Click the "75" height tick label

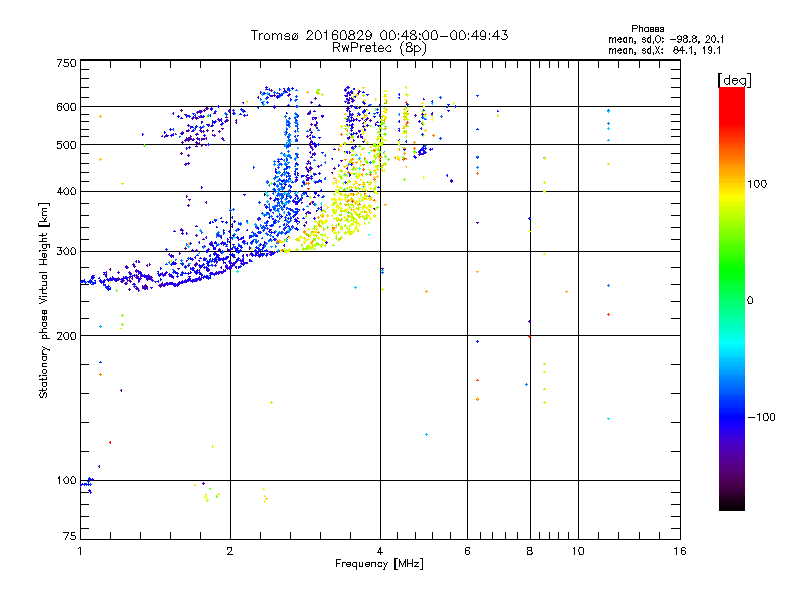(70, 536)
